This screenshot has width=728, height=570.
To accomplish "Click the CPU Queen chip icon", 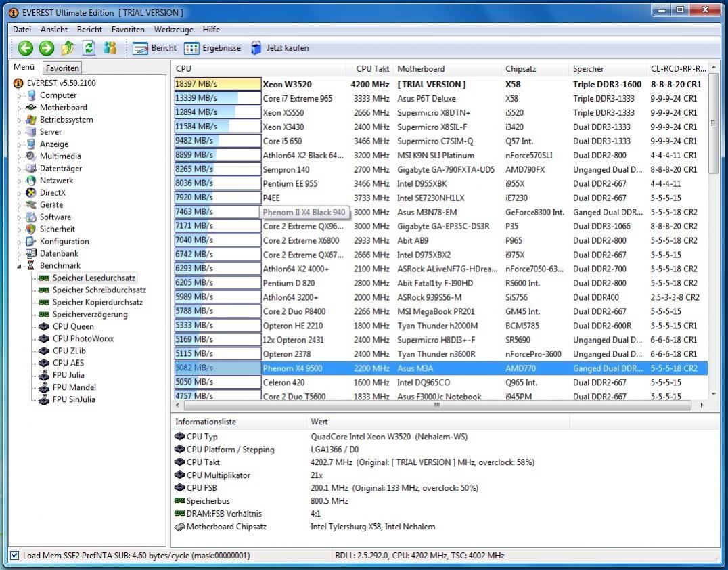I will tap(44, 326).
